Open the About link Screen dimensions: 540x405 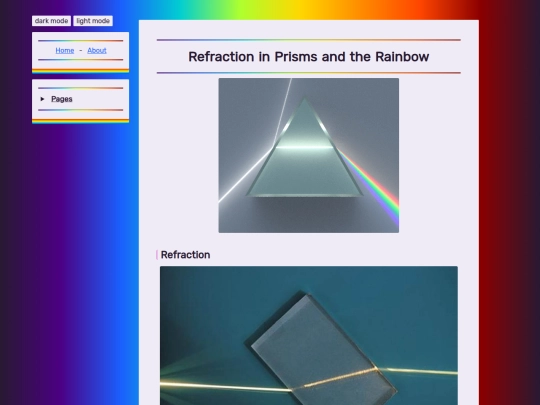click(x=97, y=50)
